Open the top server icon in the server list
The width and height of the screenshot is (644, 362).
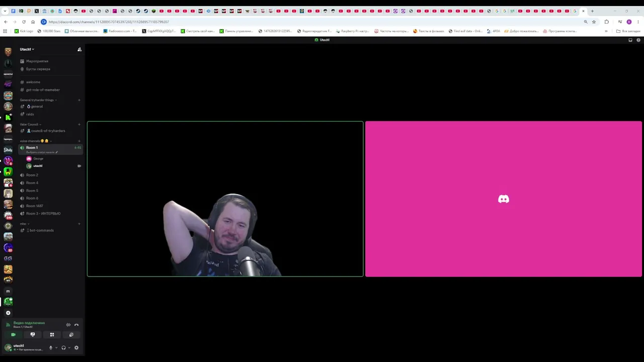(x=8, y=52)
